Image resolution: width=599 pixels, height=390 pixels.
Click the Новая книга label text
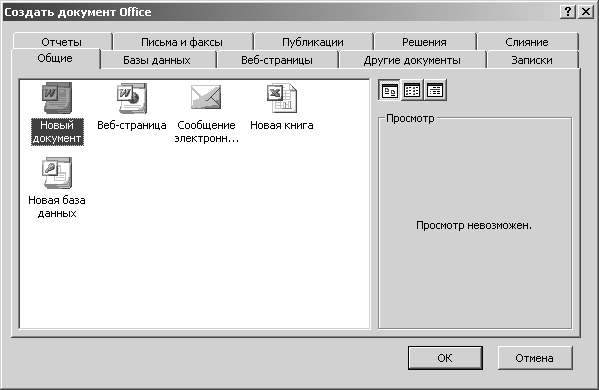[282, 125]
